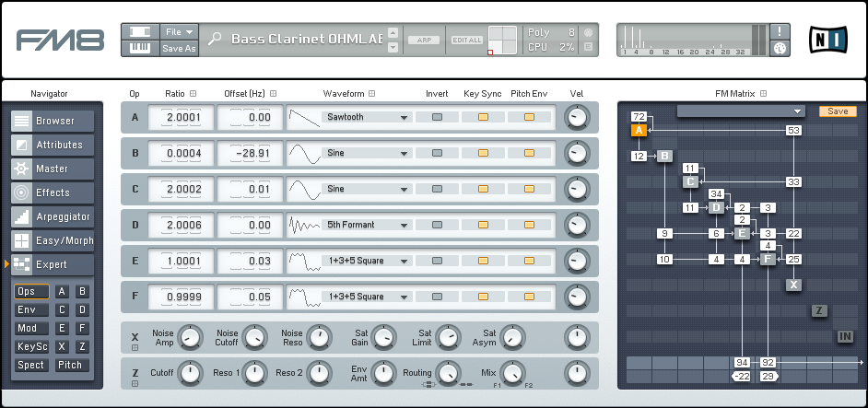
Task: Open the Arpeggiator page in Navigator
Action: (x=53, y=217)
